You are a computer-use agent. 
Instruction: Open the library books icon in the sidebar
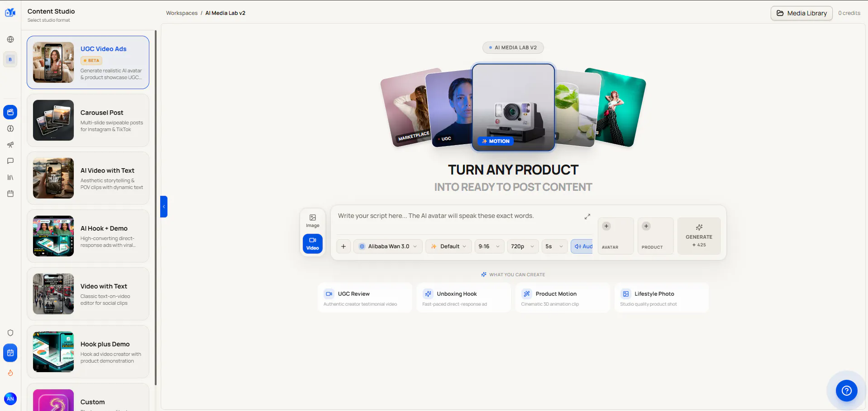(10, 177)
